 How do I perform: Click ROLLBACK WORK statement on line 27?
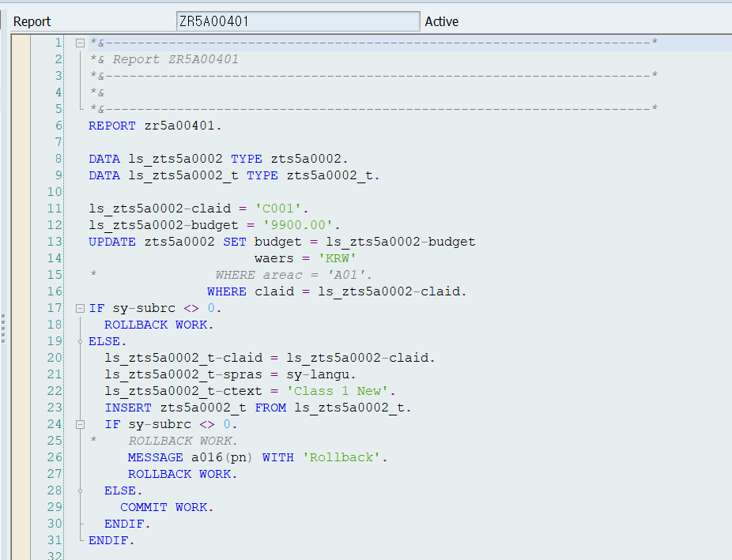[183, 474]
